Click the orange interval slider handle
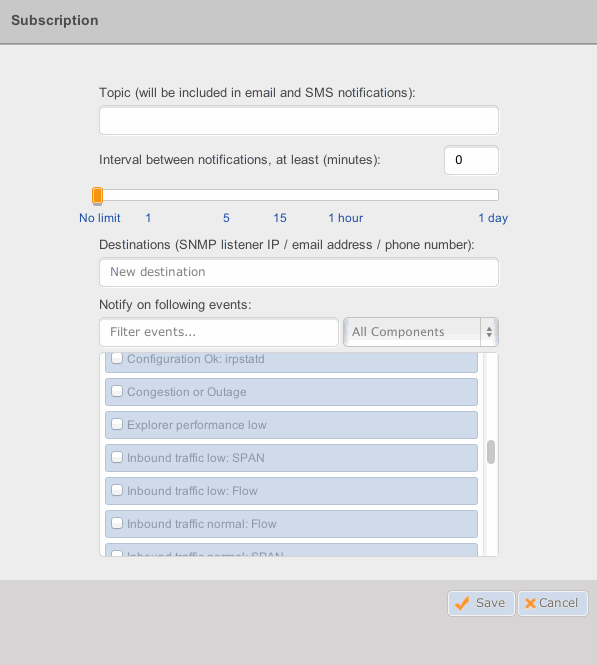The width and height of the screenshot is (597, 665). coord(98,196)
